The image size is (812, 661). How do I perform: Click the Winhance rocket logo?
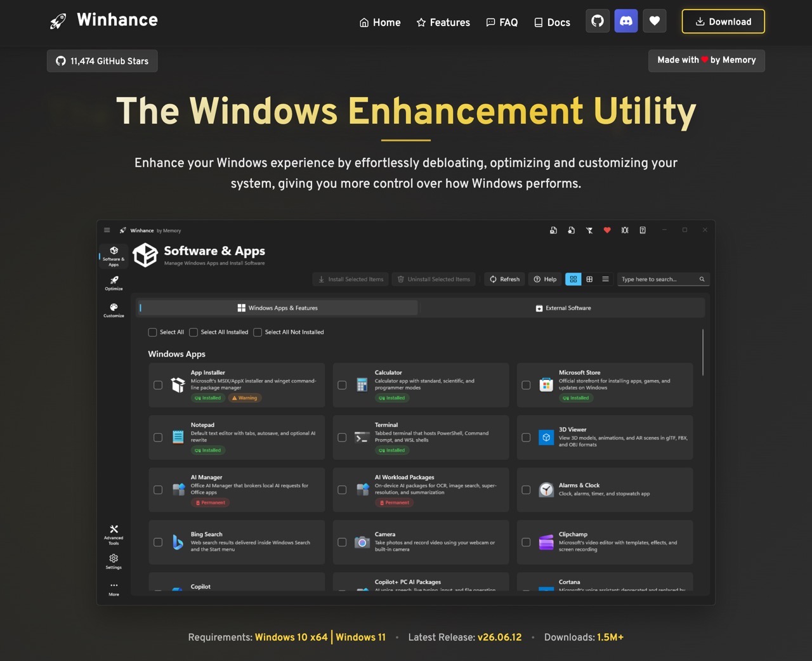point(58,22)
